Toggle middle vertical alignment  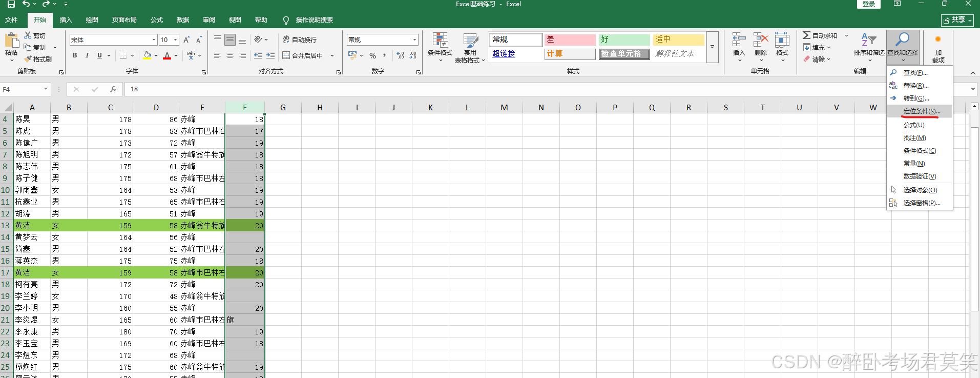tap(230, 39)
